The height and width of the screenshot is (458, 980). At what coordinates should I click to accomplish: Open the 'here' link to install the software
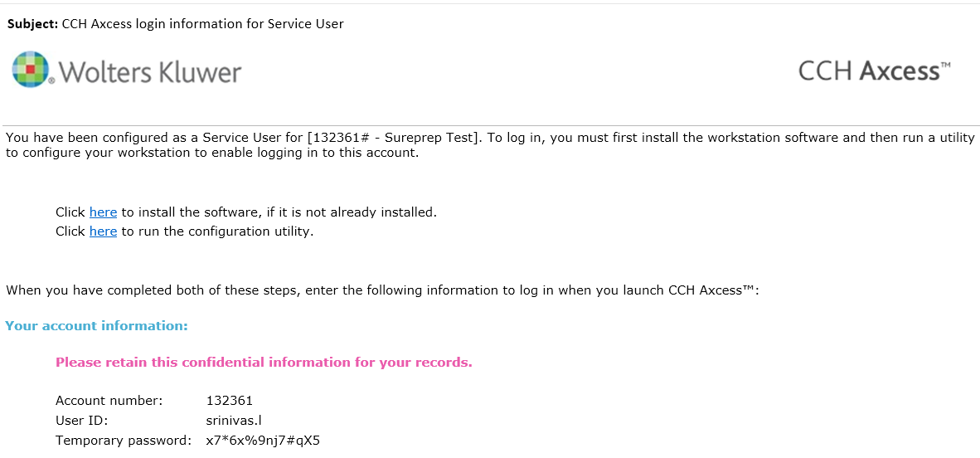(x=103, y=212)
